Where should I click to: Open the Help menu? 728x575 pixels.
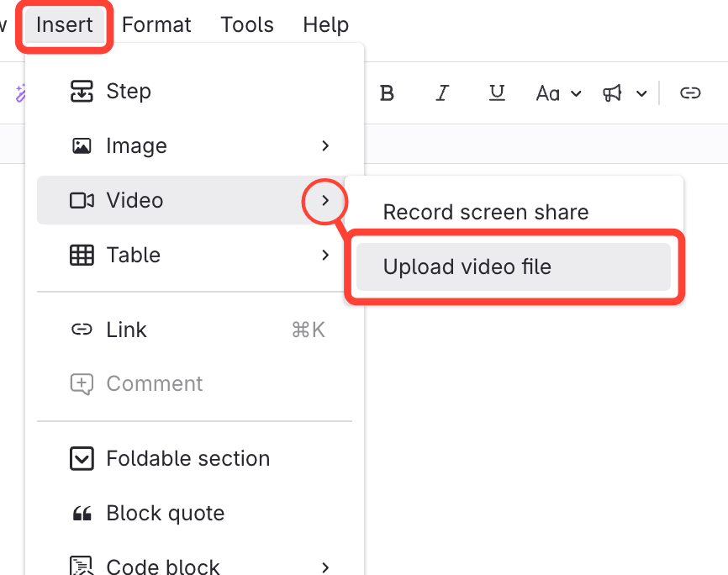click(325, 25)
